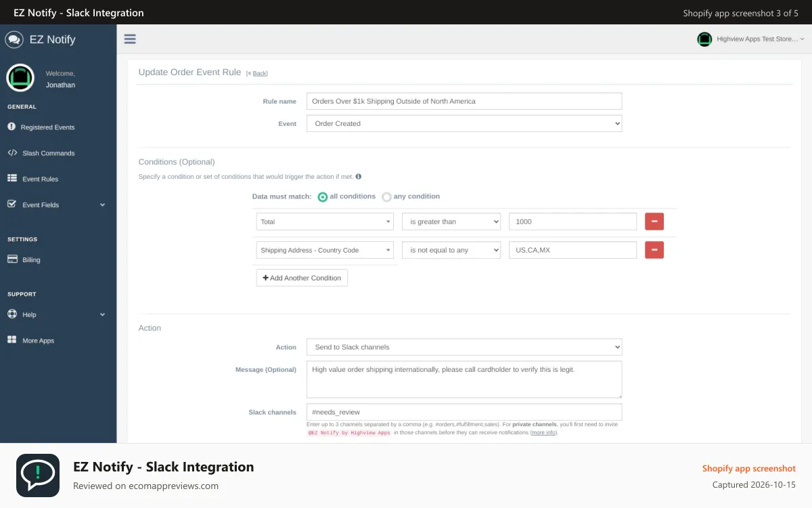812x508 pixels.
Task: Click the 'Action' section heading
Action: tap(150, 328)
